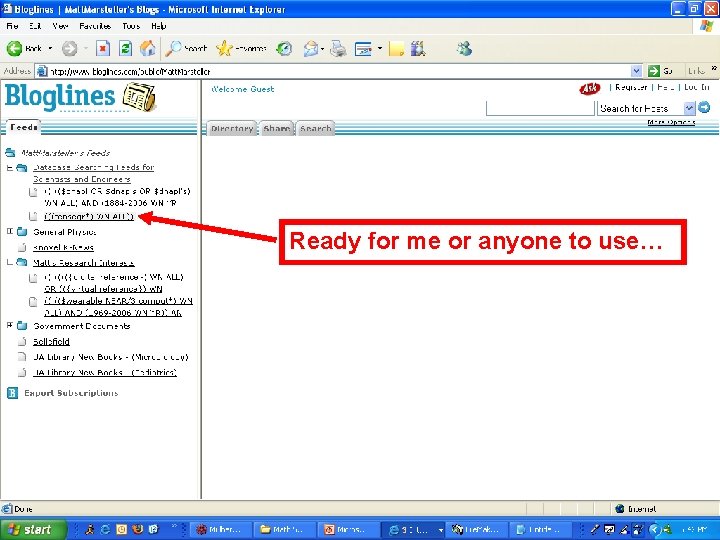Screen dimensions: 720x540
Task: Click the Go green arrow button
Action: tap(653, 71)
